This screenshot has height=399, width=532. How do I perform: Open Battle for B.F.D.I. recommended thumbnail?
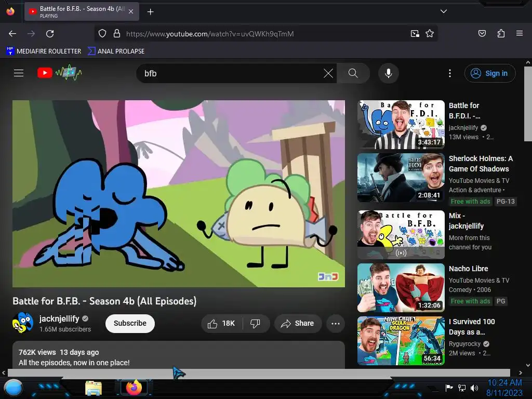(401, 125)
